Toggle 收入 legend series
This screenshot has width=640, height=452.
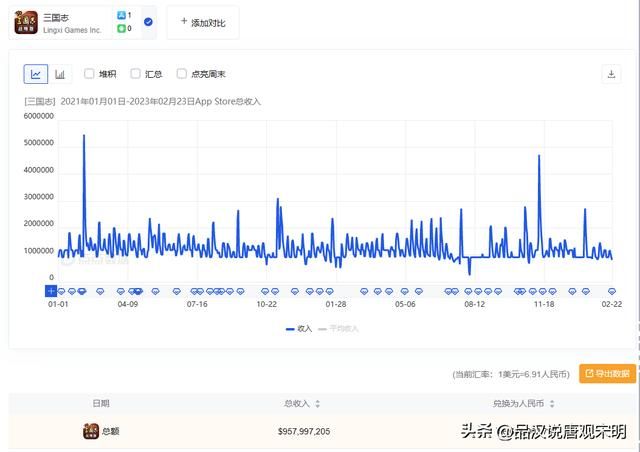coord(299,329)
